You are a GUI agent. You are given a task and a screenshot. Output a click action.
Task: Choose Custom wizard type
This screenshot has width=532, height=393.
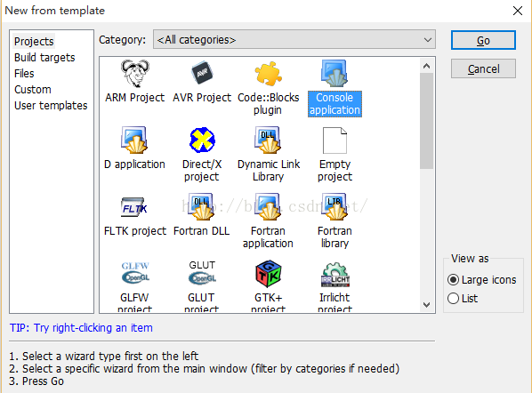click(x=33, y=90)
